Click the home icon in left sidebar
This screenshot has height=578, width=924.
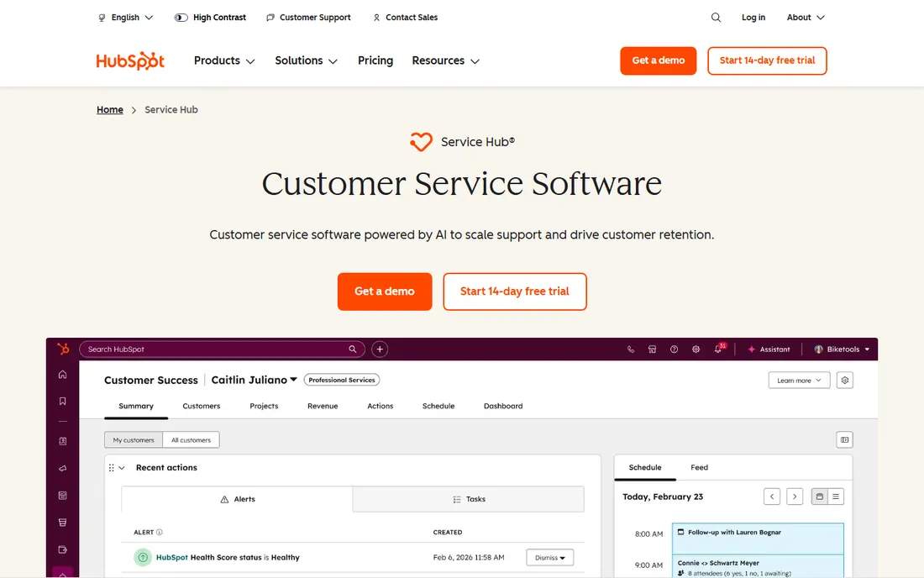pos(62,375)
